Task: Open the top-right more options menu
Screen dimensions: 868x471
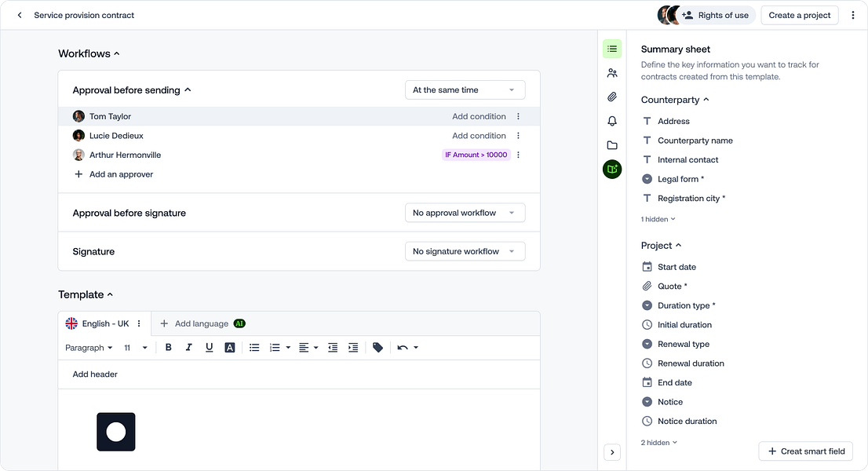Action: coord(853,16)
